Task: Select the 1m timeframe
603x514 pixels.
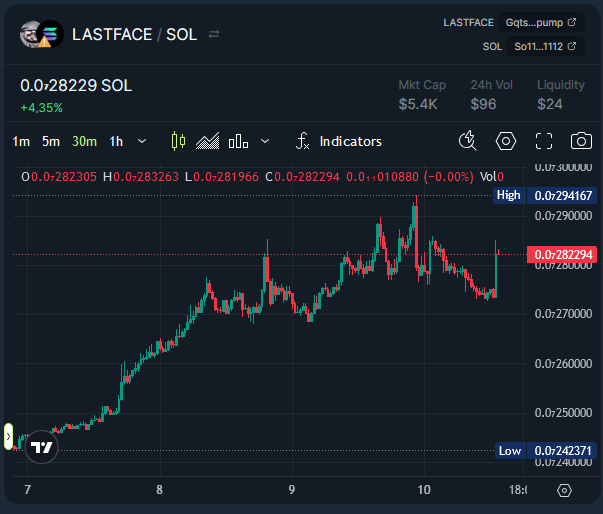Action: tap(21, 141)
